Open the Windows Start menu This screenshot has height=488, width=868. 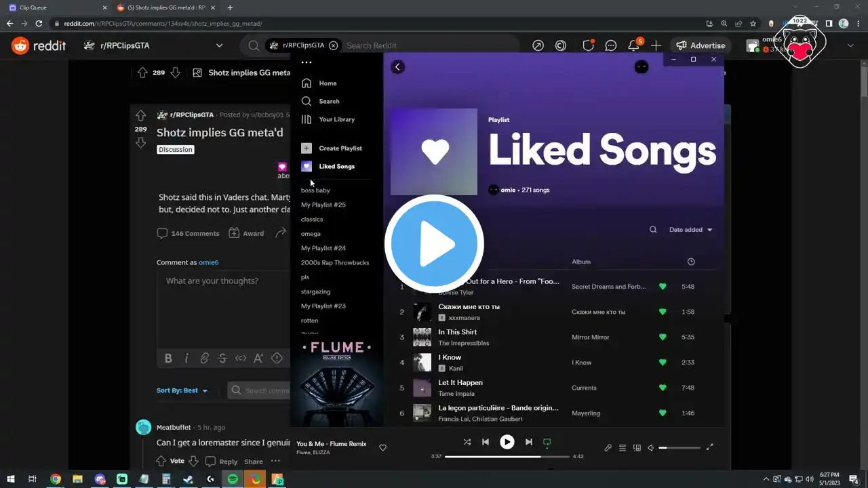[11, 479]
